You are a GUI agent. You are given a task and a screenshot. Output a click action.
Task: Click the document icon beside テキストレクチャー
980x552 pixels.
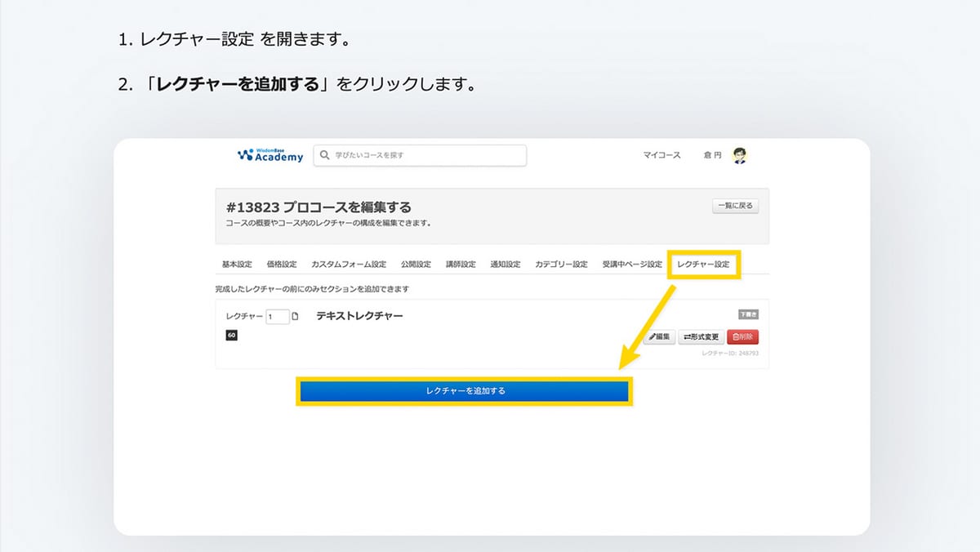[x=296, y=316]
